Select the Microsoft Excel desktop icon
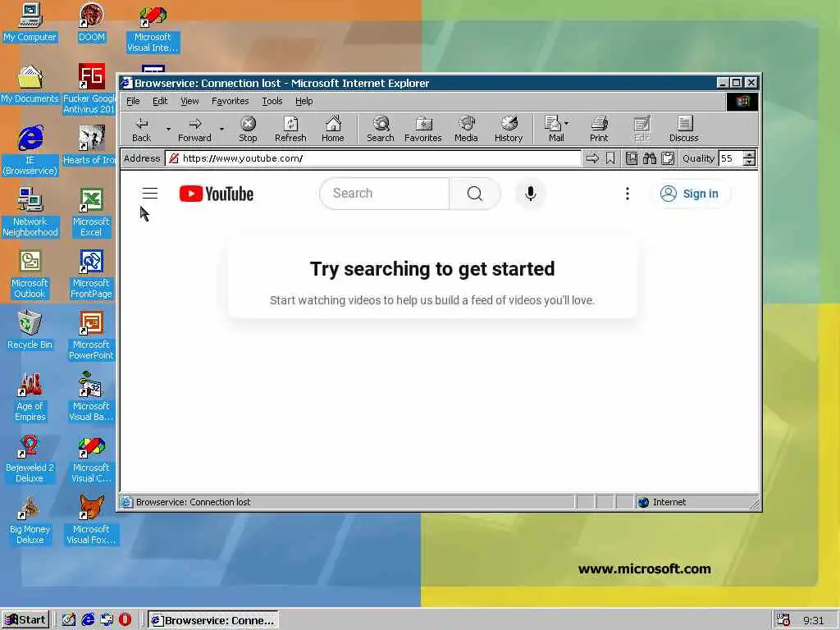 click(91, 212)
